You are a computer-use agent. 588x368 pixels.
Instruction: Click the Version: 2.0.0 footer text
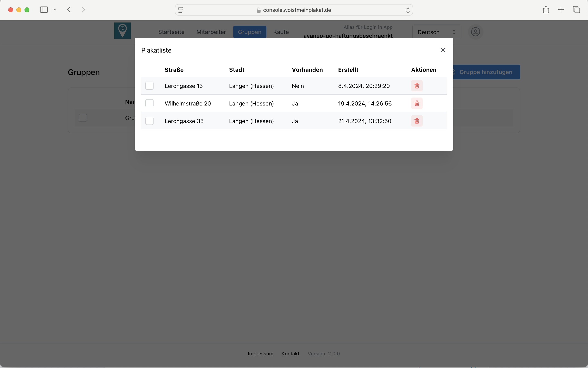[324, 353]
